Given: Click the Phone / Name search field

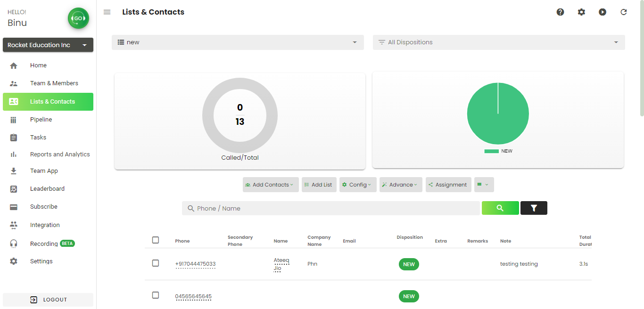Looking at the screenshot, I should coord(331,208).
